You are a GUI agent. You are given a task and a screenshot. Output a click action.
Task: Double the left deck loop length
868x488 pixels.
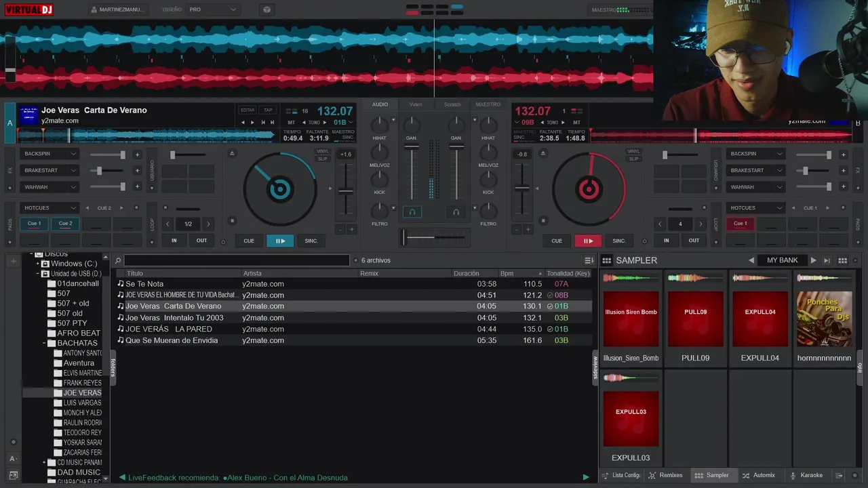pos(208,224)
